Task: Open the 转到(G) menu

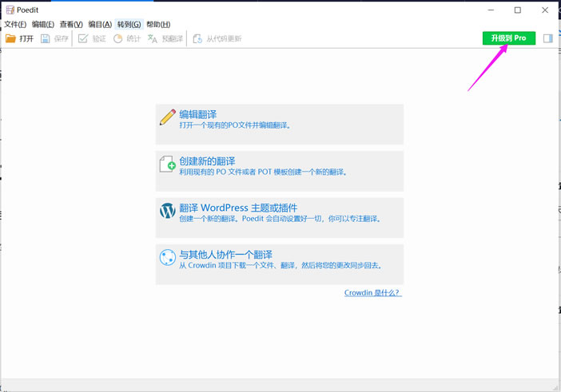Action: [x=129, y=24]
